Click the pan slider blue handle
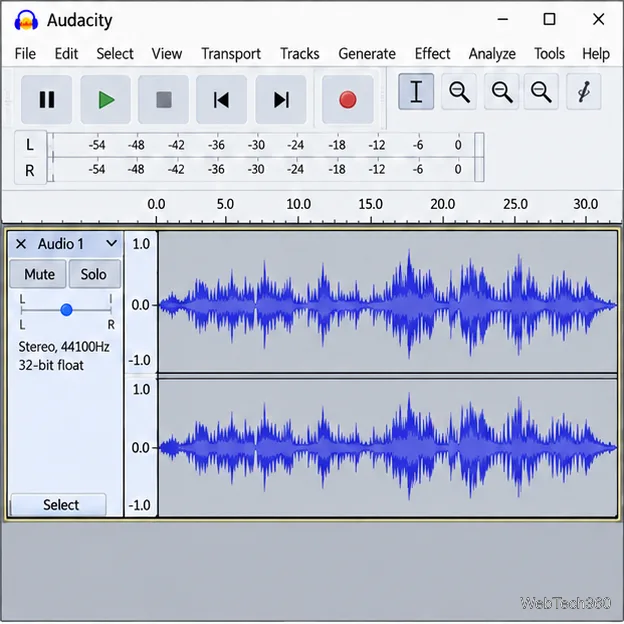The image size is (624, 624). 66,310
